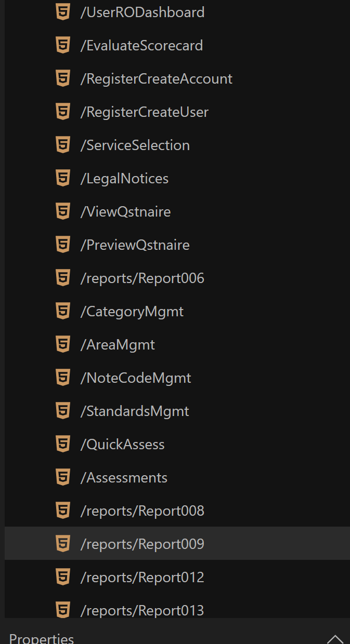Select the /Assessments page entry
Screen dimensions: 350x644
tap(124, 478)
